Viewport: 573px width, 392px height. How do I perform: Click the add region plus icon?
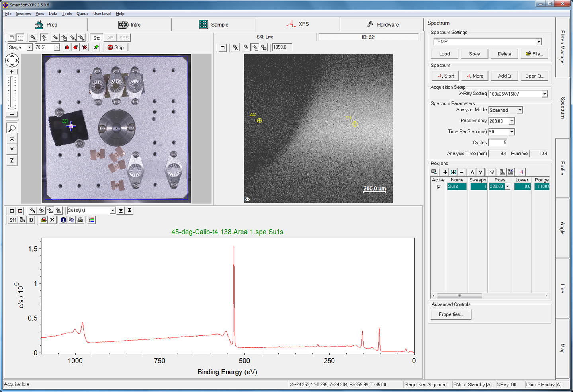click(445, 172)
